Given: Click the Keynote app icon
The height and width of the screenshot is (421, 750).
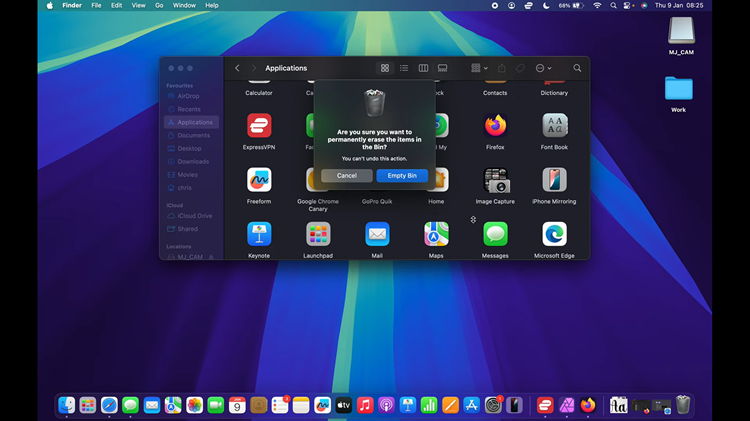Looking at the screenshot, I should (x=259, y=234).
